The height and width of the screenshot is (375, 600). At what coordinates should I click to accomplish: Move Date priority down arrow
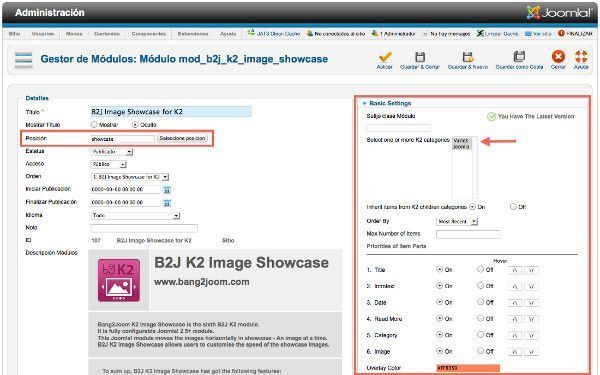click(532, 303)
